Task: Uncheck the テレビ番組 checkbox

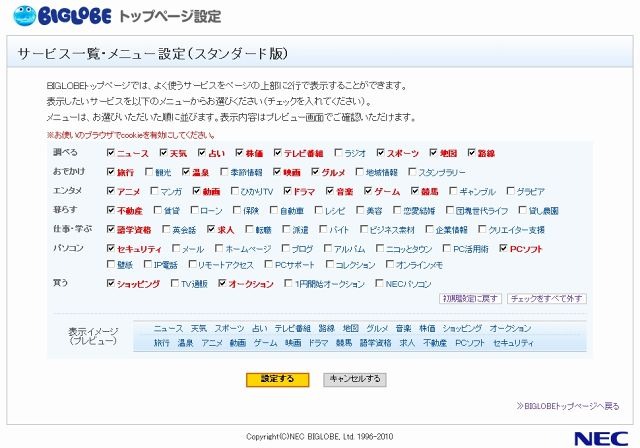Action: (x=278, y=152)
